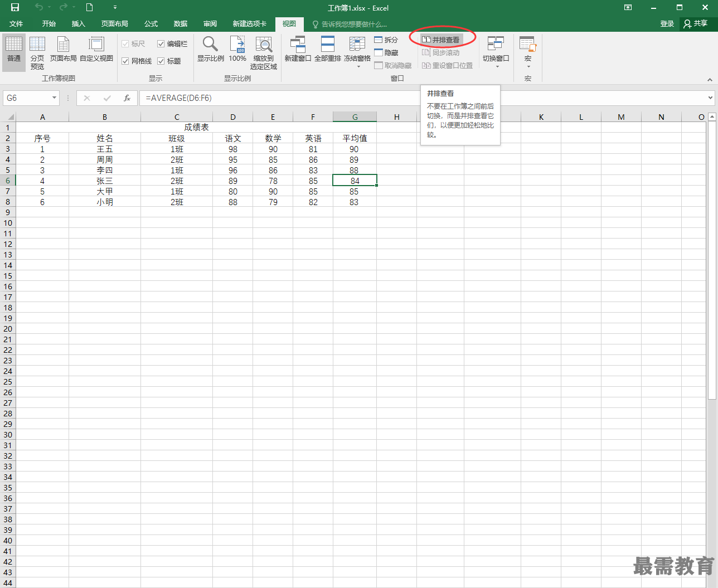Click 并排查看 view side by side
Viewport: 718px width, 588px height.
click(441, 40)
